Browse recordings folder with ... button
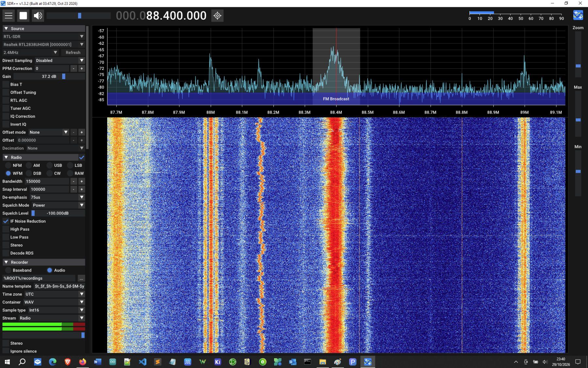Image resolution: width=588 pixels, height=368 pixels. (81, 278)
